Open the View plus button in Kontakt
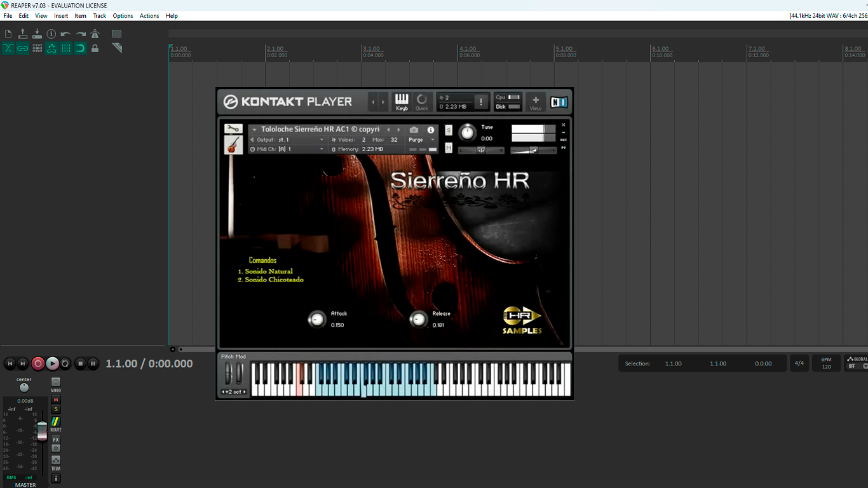Image resolution: width=868 pixels, height=488 pixels. click(536, 102)
